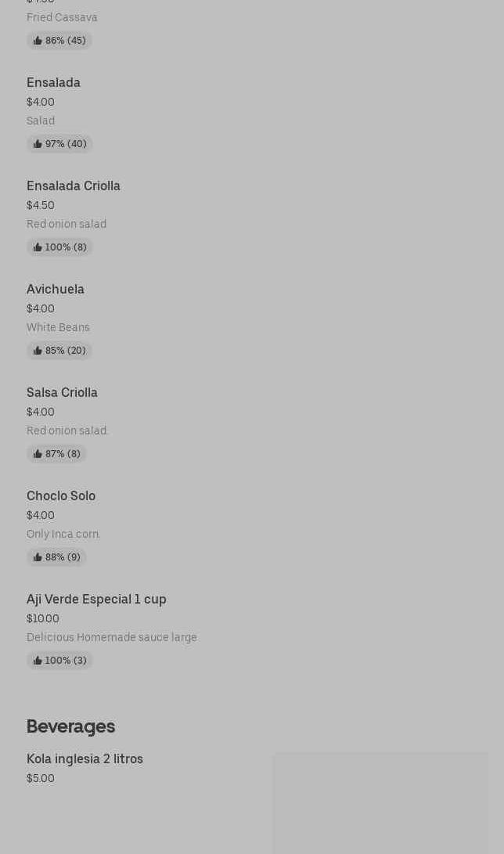Select Kola inglesia 2 litros beverage
504x854 pixels.
coord(85,759)
